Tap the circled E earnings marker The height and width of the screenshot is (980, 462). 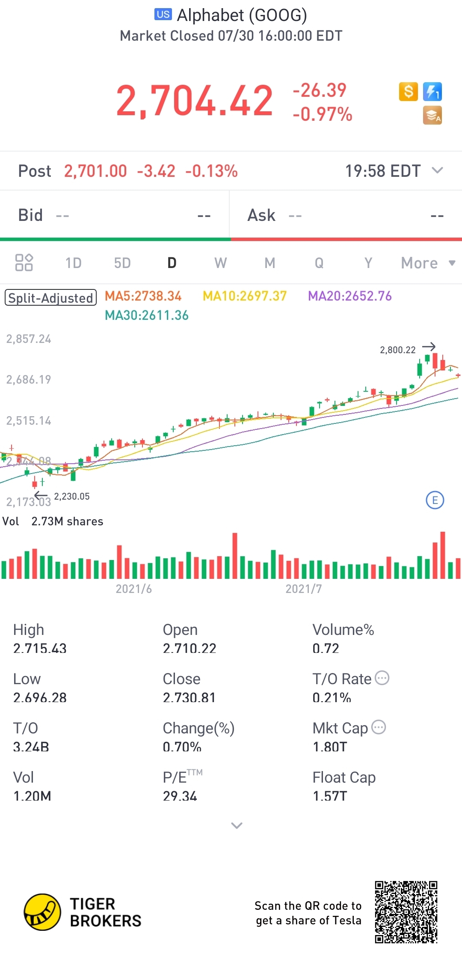click(x=435, y=500)
